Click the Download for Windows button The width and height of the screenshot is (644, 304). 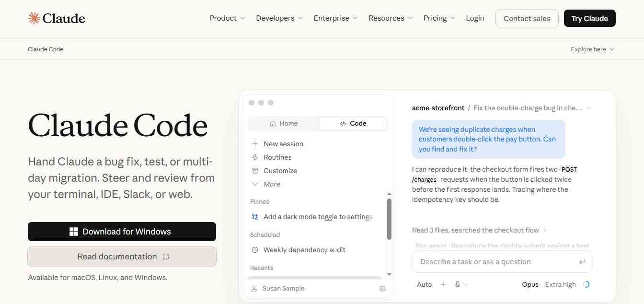pyautogui.click(x=122, y=232)
